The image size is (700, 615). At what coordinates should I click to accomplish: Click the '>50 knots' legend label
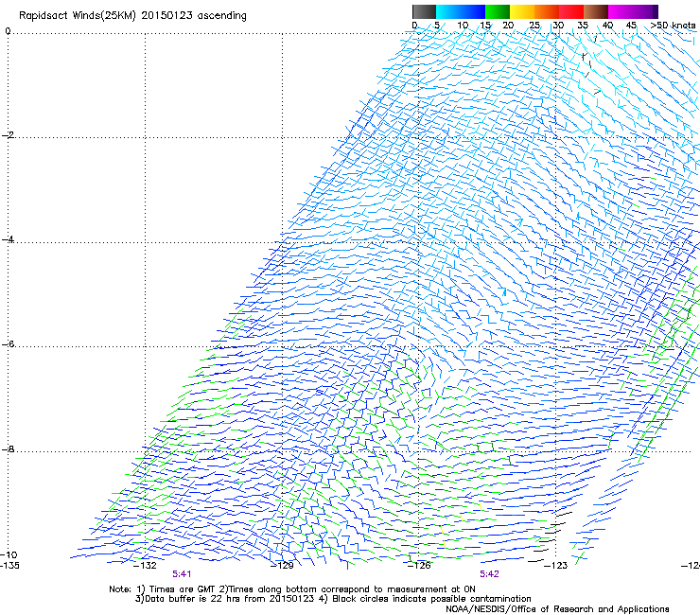[x=673, y=26]
